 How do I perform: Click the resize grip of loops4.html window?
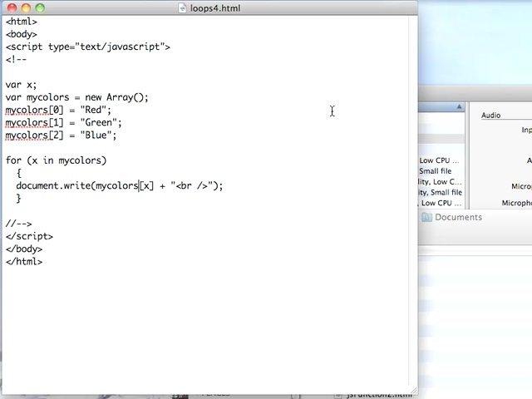[414, 392]
